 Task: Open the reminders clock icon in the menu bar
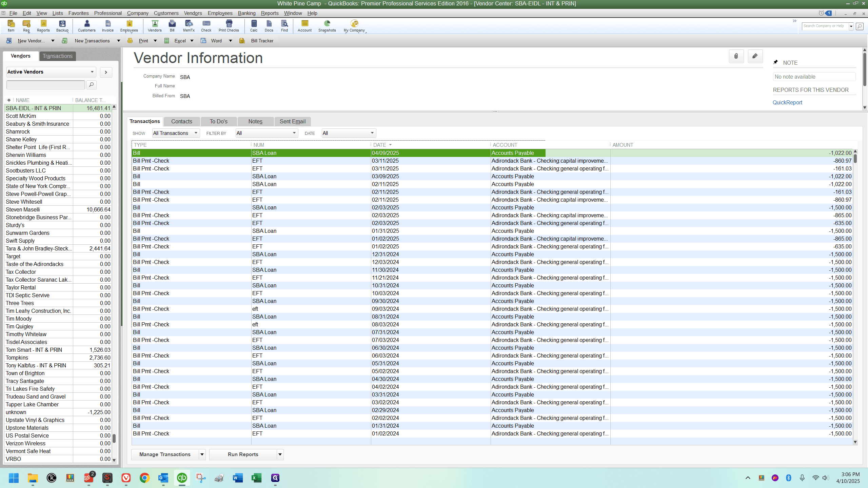tap(821, 13)
